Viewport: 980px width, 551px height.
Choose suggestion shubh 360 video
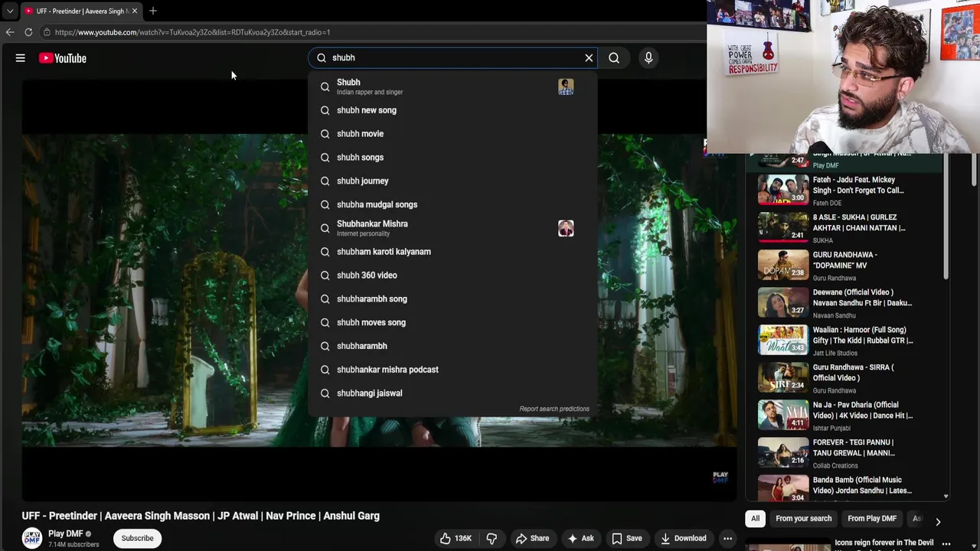coord(452,275)
